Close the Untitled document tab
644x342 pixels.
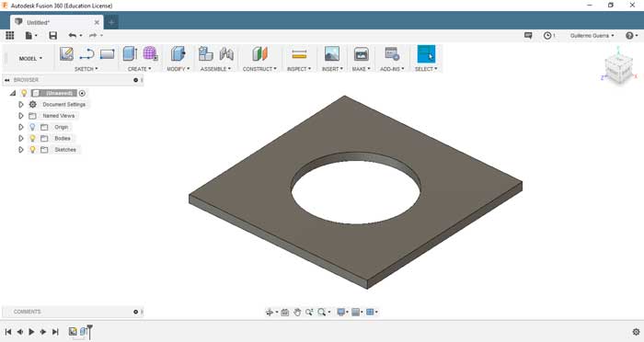pos(97,22)
